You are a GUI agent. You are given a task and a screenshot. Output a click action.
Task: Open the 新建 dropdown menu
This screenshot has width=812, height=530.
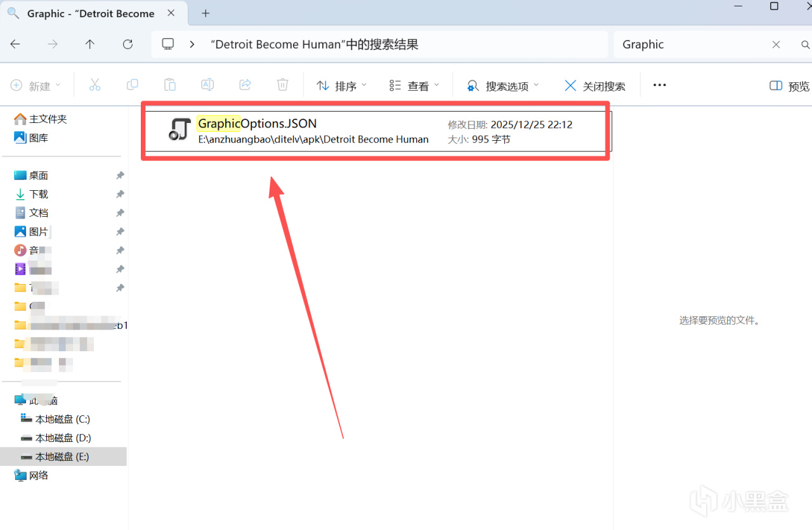click(x=36, y=86)
